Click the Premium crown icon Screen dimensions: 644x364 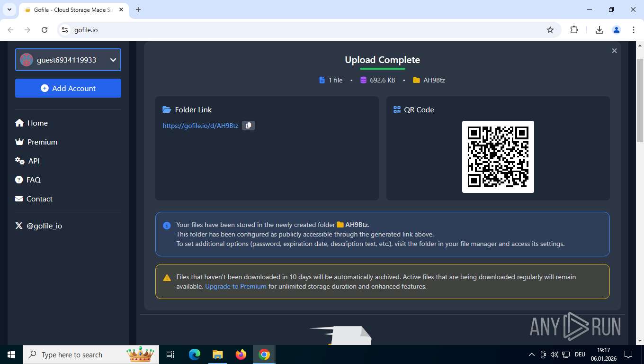pyautogui.click(x=19, y=142)
